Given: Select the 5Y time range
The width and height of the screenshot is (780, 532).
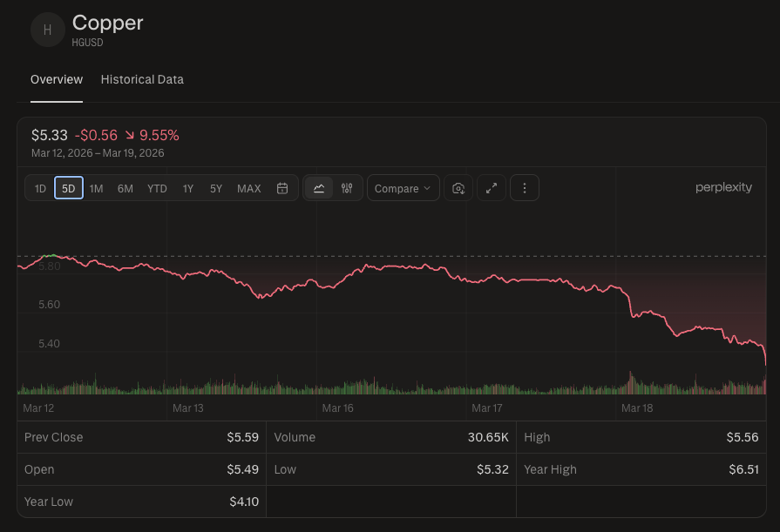Looking at the screenshot, I should [x=216, y=188].
